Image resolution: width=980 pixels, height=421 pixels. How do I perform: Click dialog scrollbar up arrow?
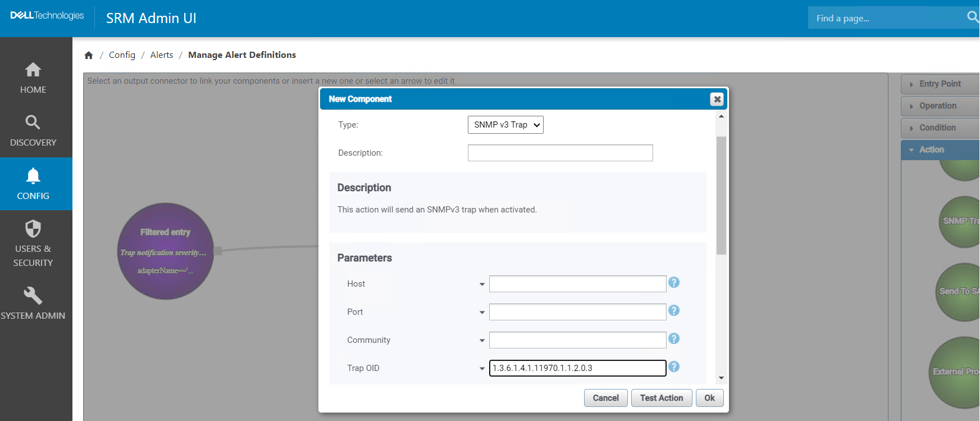[x=721, y=116]
